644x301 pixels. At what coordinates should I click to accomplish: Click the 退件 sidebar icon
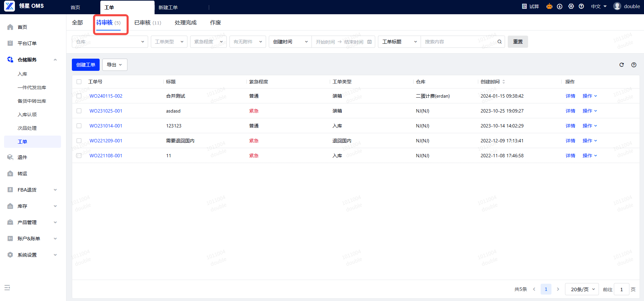tap(10, 157)
